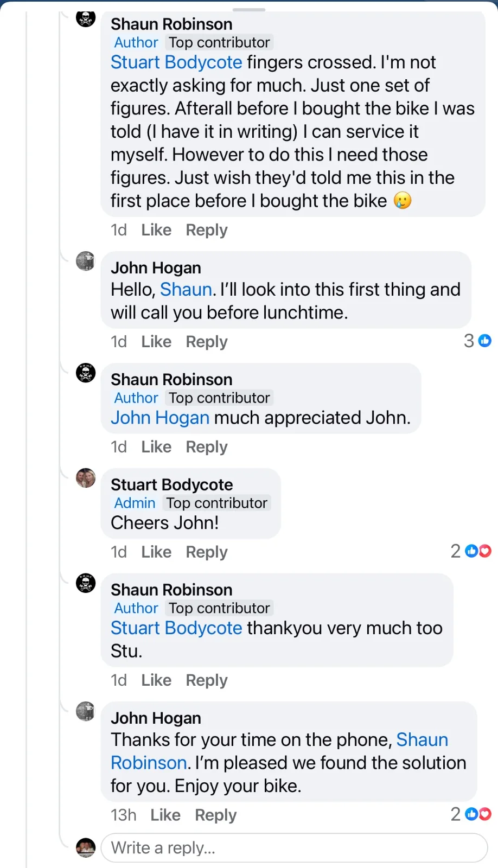Like John Hogan's 13h-old comment
The height and width of the screenshot is (868, 498).
[165, 815]
